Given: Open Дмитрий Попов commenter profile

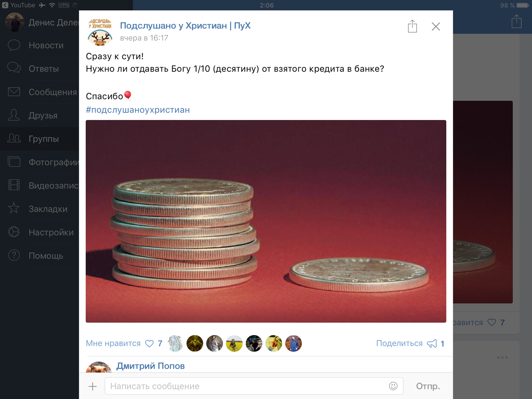Looking at the screenshot, I should [150, 366].
